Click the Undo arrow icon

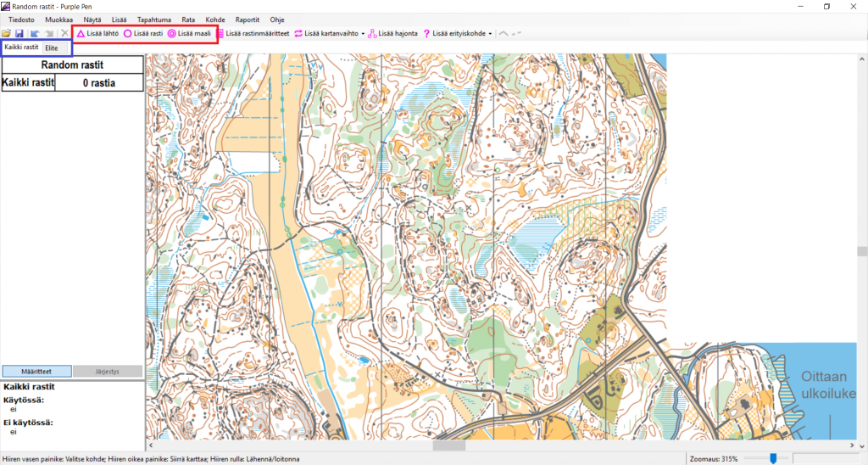(35, 34)
